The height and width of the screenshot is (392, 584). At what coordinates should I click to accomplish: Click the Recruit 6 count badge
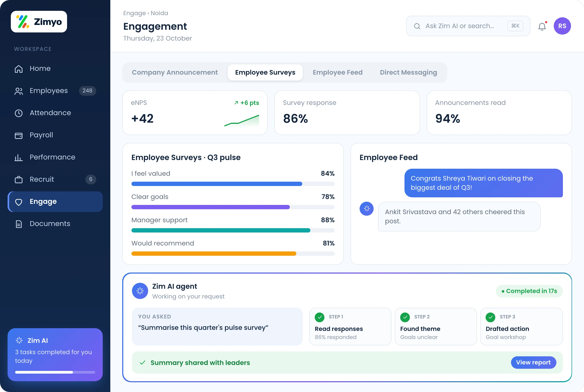91,179
